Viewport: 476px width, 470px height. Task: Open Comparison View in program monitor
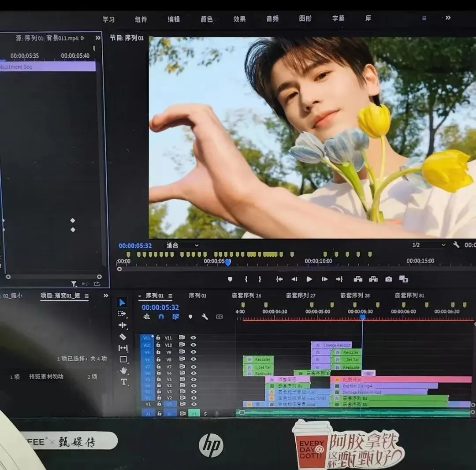(403, 279)
